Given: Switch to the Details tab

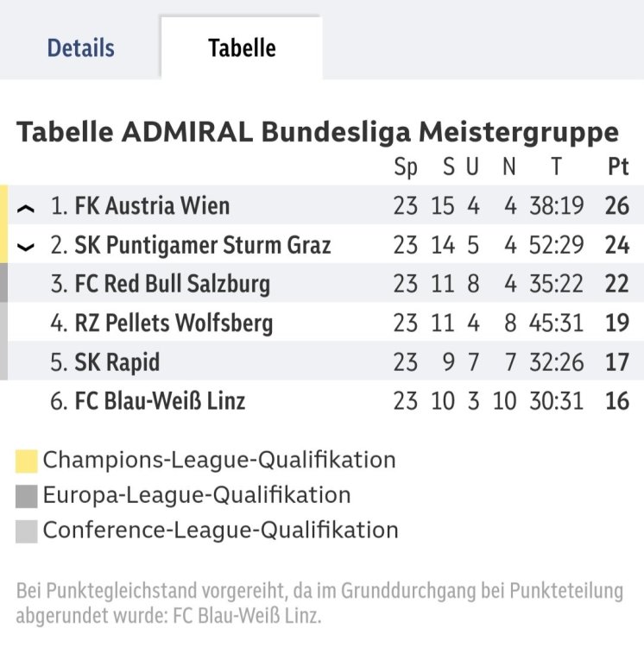Looking at the screenshot, I should pyautogui.click(x=80, y=48).
